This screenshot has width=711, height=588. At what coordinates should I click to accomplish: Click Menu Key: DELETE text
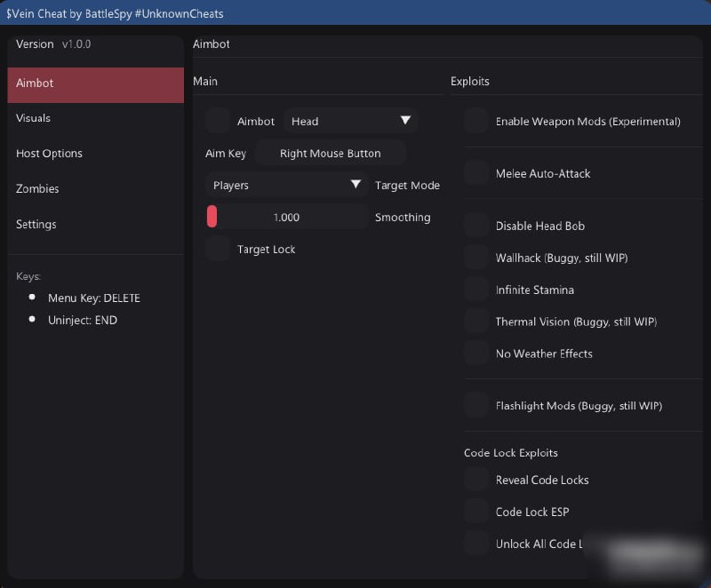[94, 298]
